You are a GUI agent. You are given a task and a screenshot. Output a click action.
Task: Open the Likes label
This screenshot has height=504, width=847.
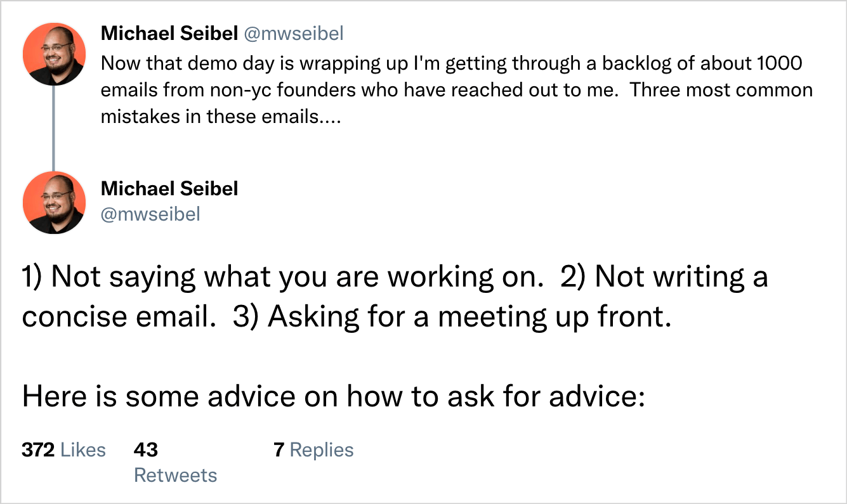click(83, 450)
